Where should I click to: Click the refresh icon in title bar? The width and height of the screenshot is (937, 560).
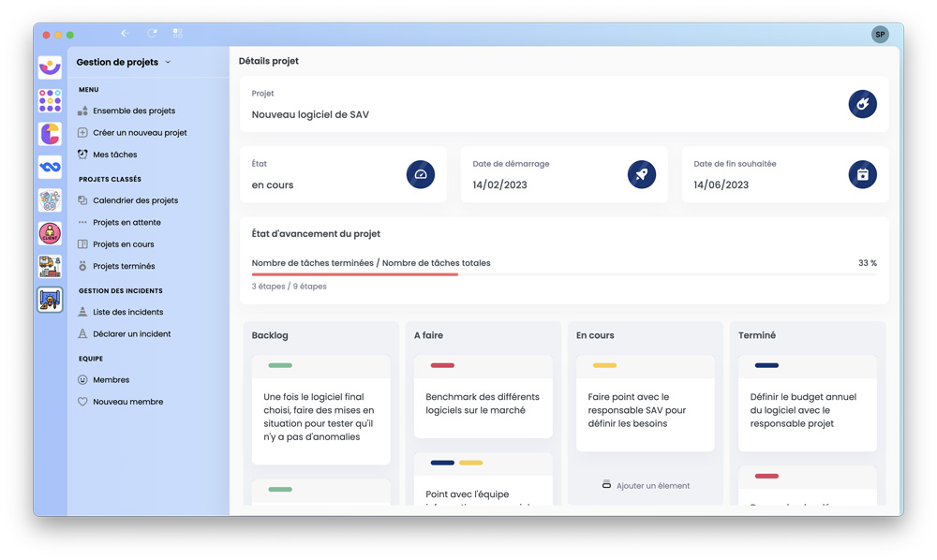pyautogui.click(x=152, y=34)
